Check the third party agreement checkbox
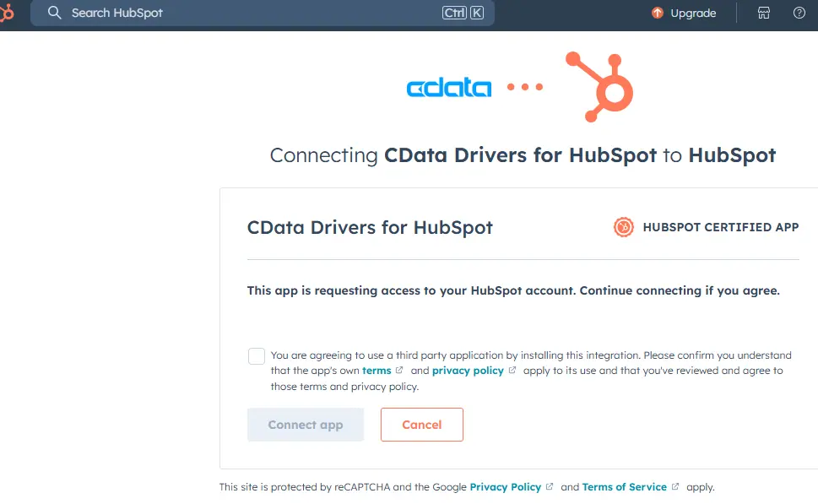The width and height of the screenshot is (818, 504). pos(257,356)
